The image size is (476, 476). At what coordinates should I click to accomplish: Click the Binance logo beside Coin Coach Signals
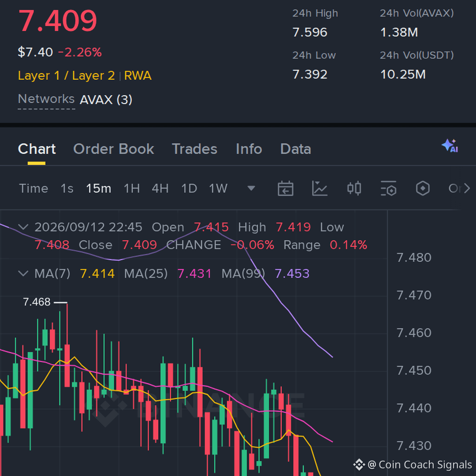click(359, 465)
